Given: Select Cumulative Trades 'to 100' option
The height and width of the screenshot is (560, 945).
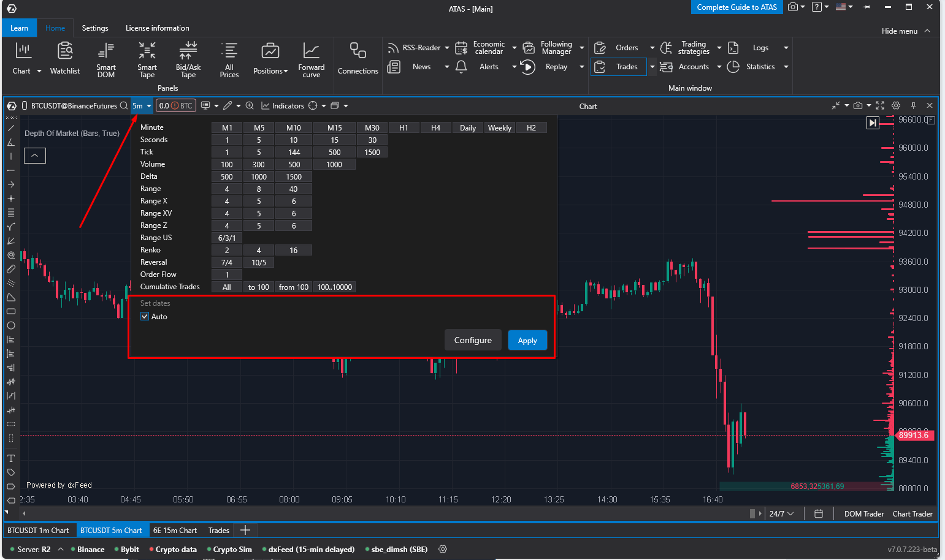Looking at the screenshot, I should click(258, 287).
